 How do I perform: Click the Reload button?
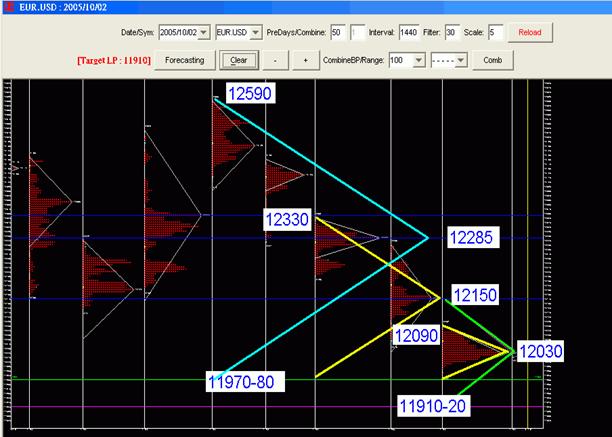[x=529, y=33]
